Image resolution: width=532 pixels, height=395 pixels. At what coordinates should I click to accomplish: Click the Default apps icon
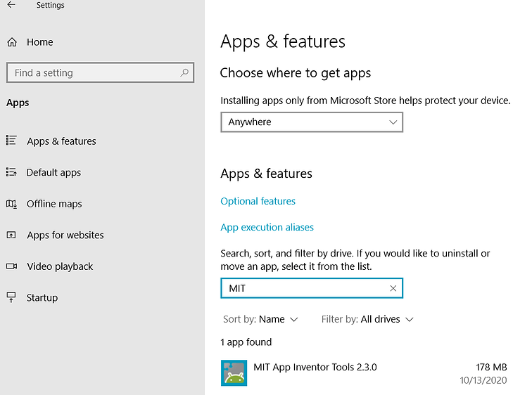[x=11, y=172]
